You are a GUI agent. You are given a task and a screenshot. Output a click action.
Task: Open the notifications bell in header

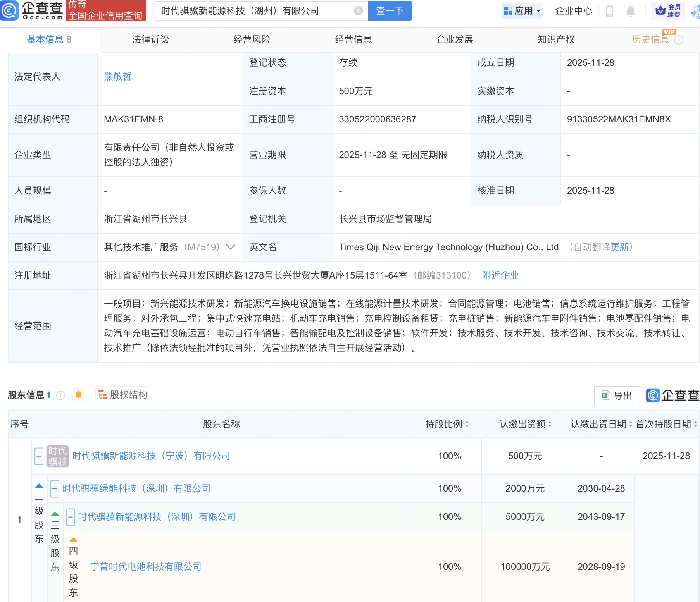pos(630,11)
